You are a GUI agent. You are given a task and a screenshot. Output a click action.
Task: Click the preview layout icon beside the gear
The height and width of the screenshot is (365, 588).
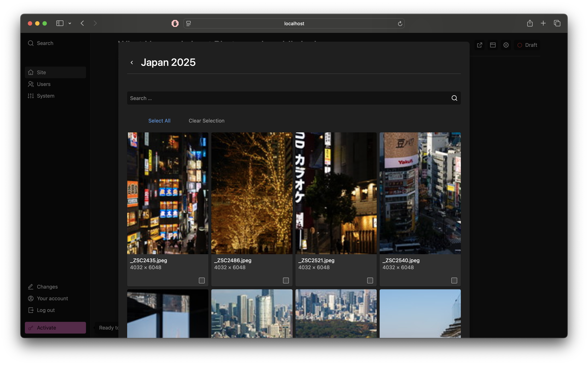(x=493, y=45)
